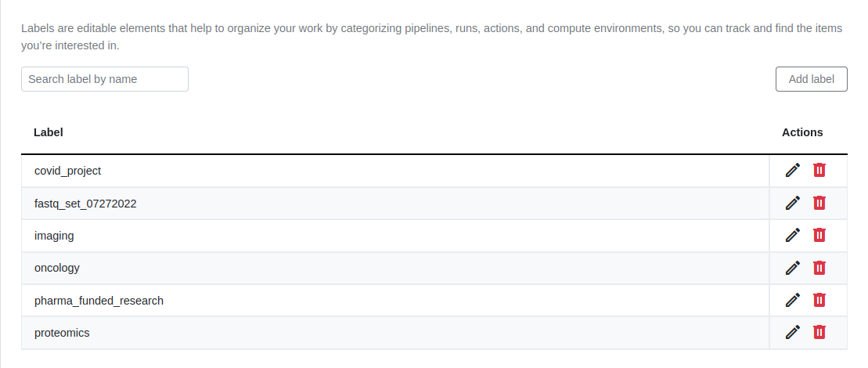Screen dimensions: 868x368
Task: Focus the Search label by name field
Action: 105,79
